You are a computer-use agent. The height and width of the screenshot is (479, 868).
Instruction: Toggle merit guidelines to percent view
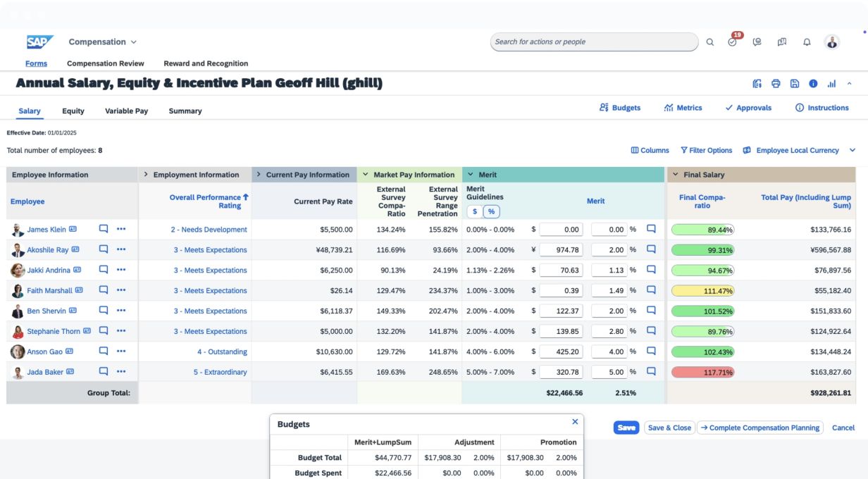click(x=491, y=211)
